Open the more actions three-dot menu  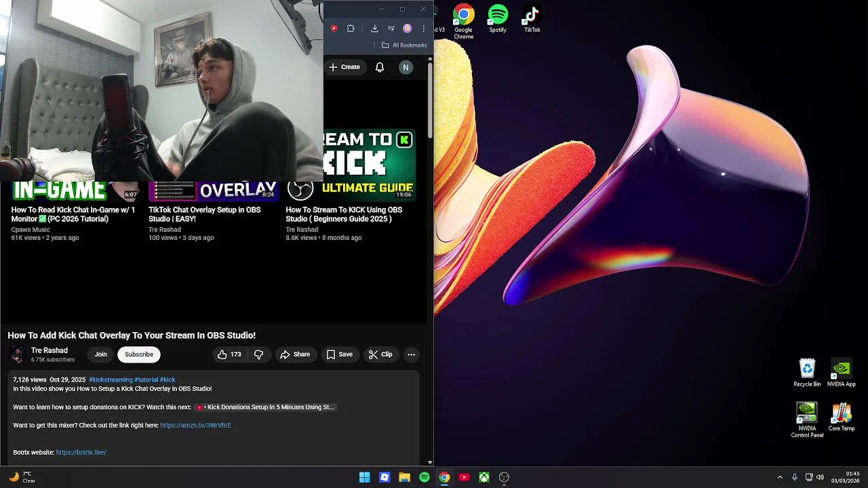tap(411, 354)
